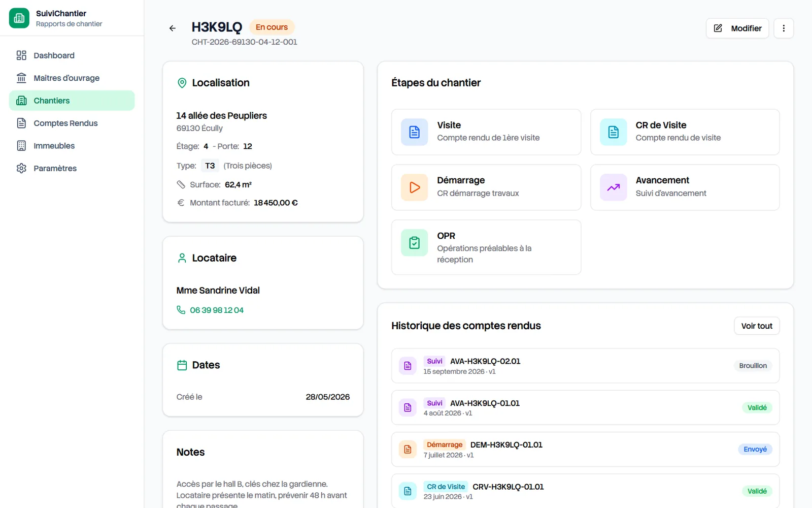Open the CR de Visite step card

[x=685, y=132]
